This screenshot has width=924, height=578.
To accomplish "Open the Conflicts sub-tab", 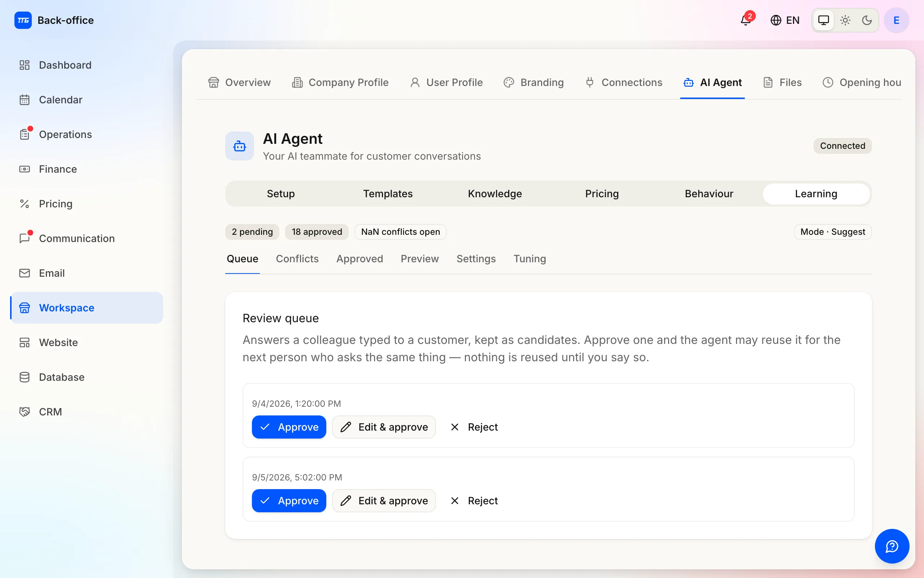I will [297, 259].
